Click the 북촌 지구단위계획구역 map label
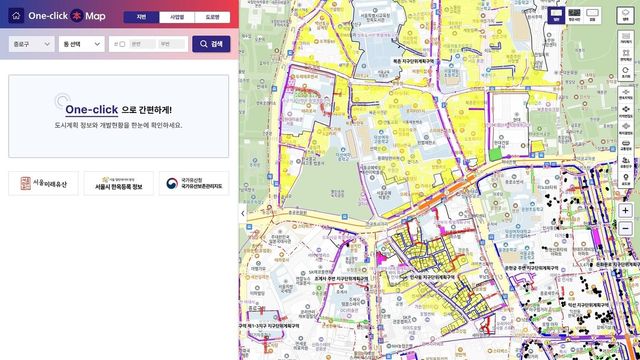 click(x=413, y=61)
